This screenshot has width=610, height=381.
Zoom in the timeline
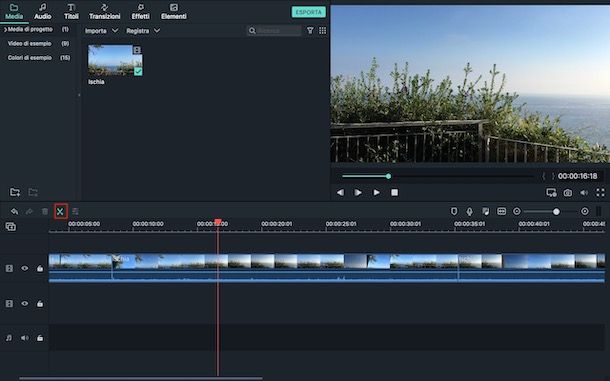[x=585, y=211]
